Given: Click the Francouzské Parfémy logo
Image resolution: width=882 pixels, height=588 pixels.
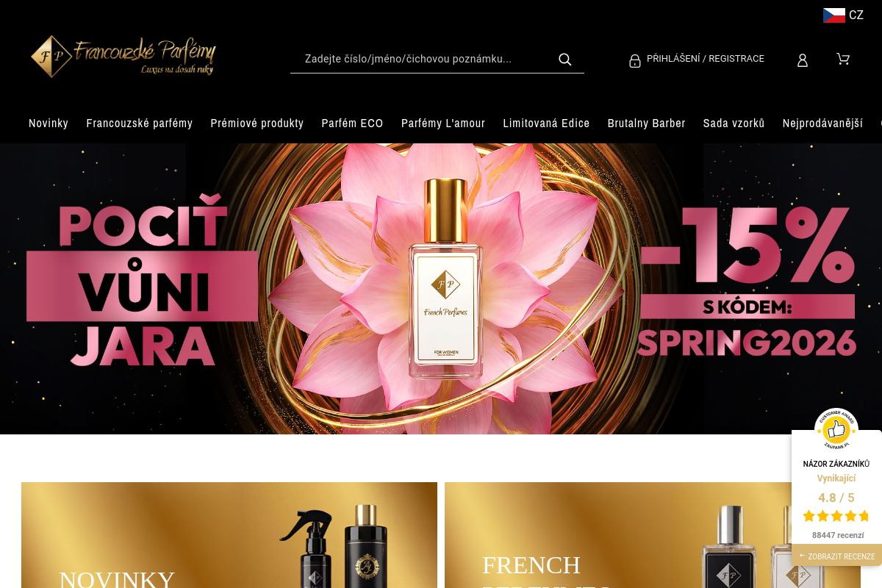Looking at the screenshot, I should (123, 56).
